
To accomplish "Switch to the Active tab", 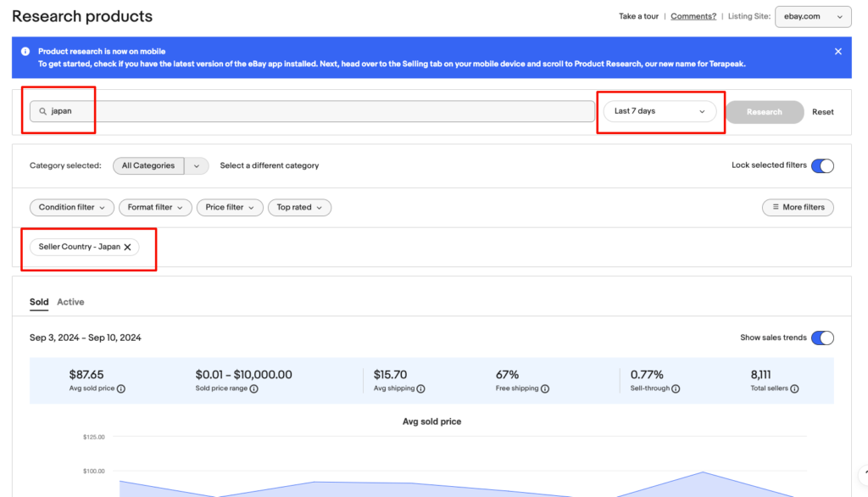I will [x=71, y=302].
